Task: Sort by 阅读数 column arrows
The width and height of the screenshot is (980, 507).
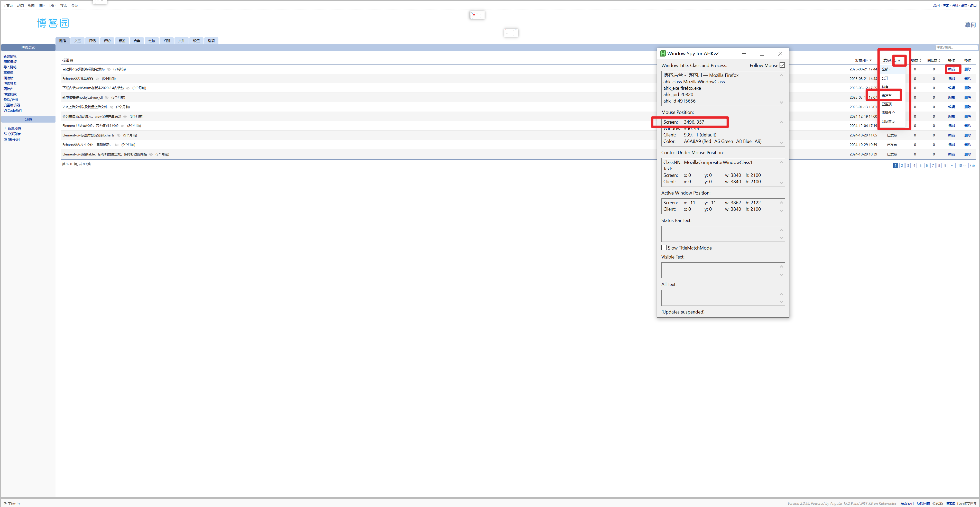Action: pos(939,60)
